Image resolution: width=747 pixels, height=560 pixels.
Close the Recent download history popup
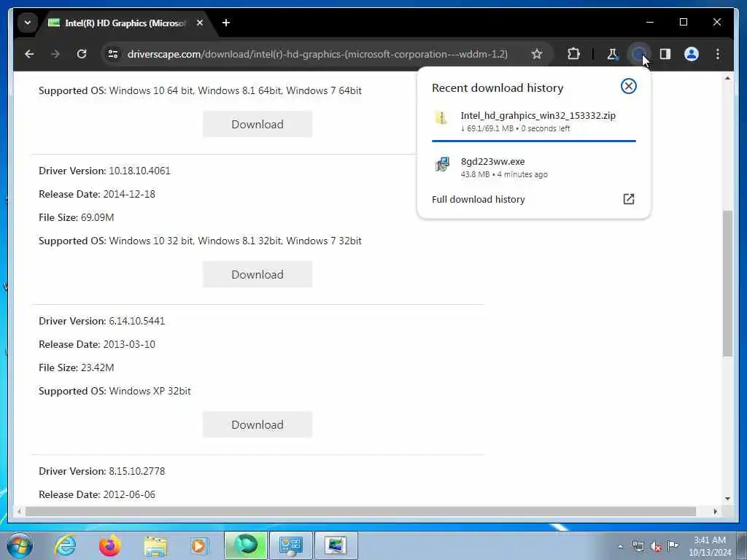(628, 86)
